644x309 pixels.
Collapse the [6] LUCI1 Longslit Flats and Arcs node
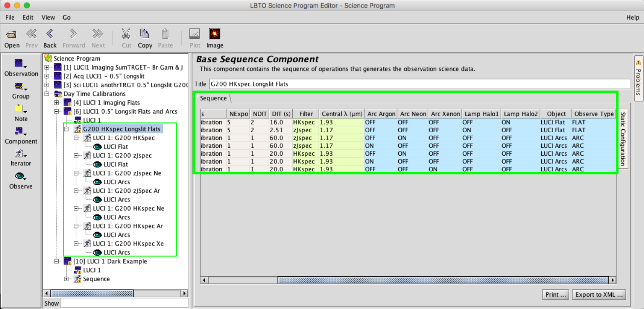57,111
